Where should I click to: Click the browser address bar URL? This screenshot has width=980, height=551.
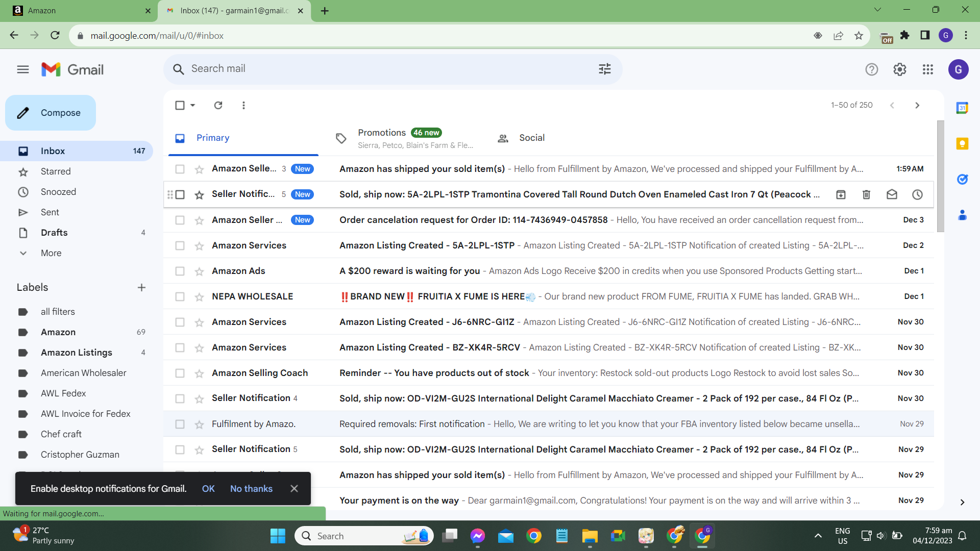[x=157, y=36]
